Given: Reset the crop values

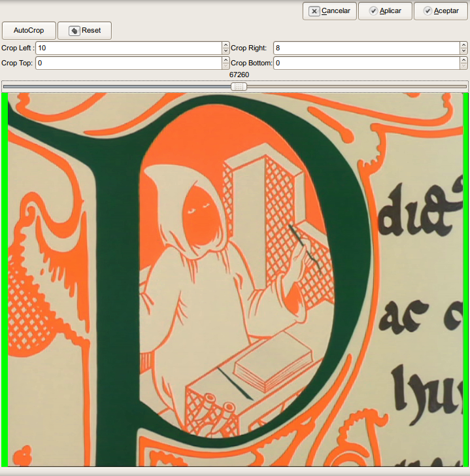Looking at the screenshot, I should point(84,31).
